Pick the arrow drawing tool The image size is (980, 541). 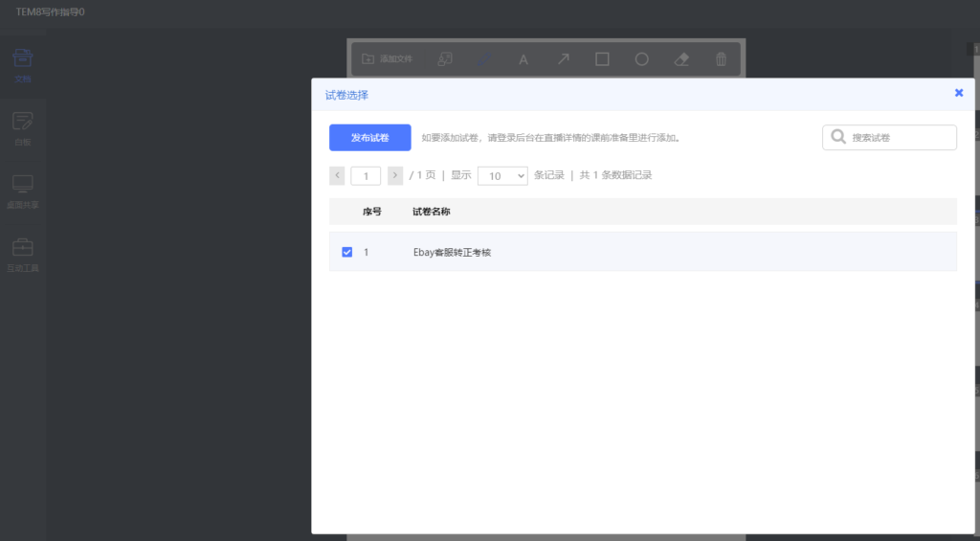(x=563, y=58)
